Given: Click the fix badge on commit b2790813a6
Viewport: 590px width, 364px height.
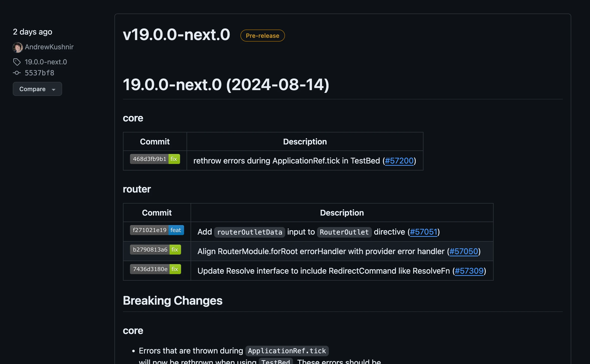Looking at the screenshot, I should [175, 249].
